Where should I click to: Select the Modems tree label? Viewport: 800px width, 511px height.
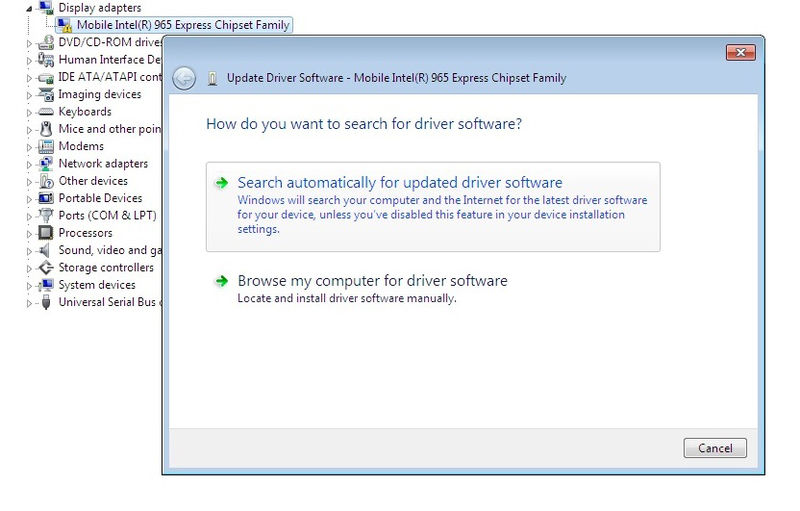point(81,146)
